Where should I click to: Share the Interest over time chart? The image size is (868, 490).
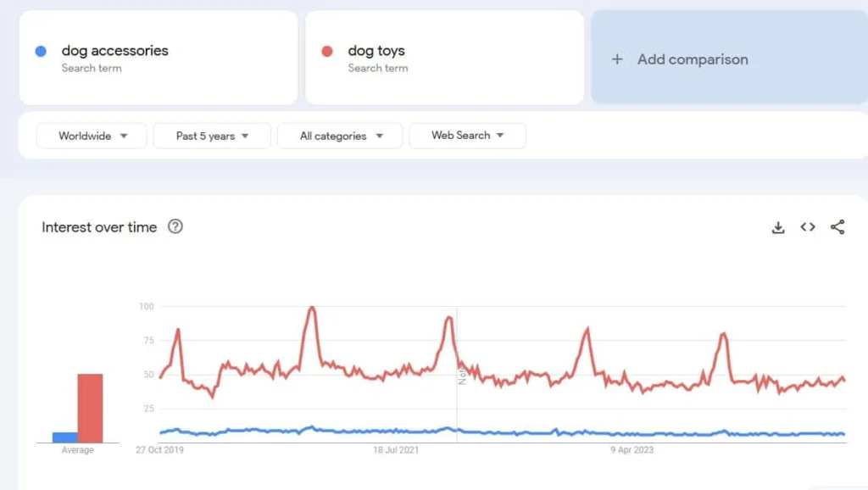837,227
